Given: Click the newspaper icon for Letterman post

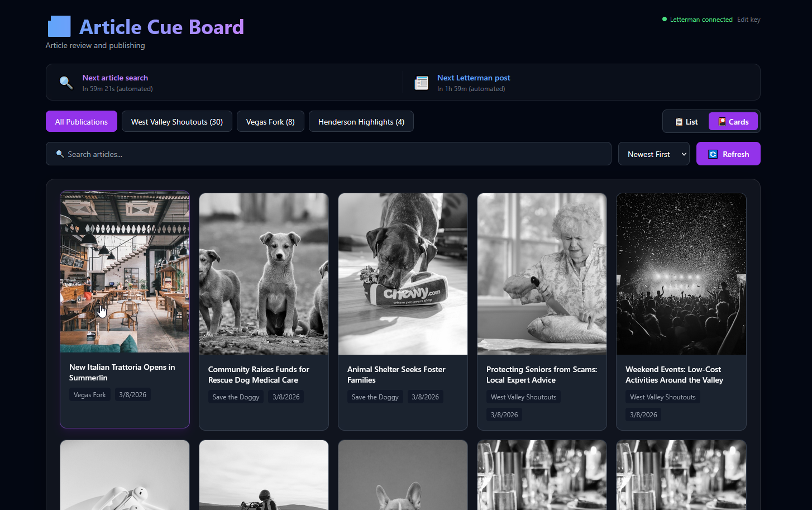Looking at the screenshot, I should pyautogui.click(x=421, y=83).
